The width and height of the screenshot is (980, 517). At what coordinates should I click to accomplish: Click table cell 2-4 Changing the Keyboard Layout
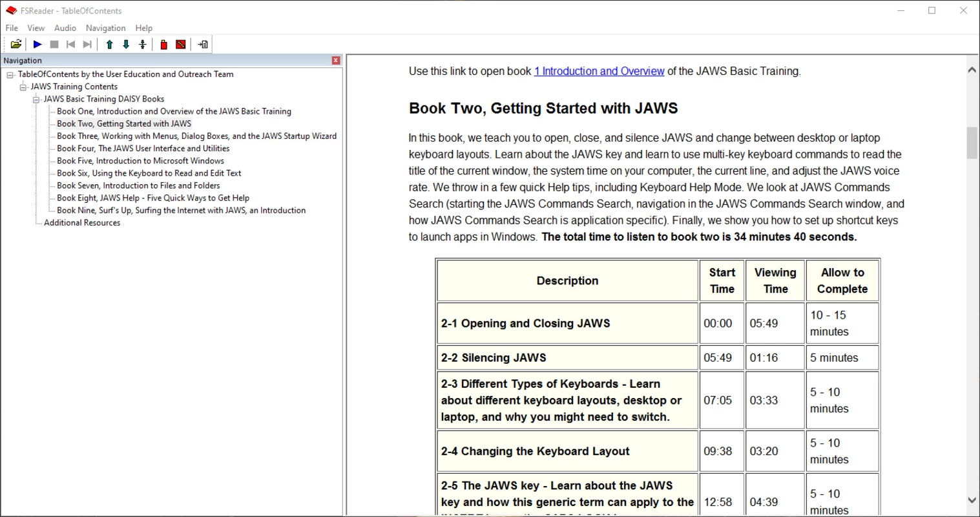[x=567, y=451]
